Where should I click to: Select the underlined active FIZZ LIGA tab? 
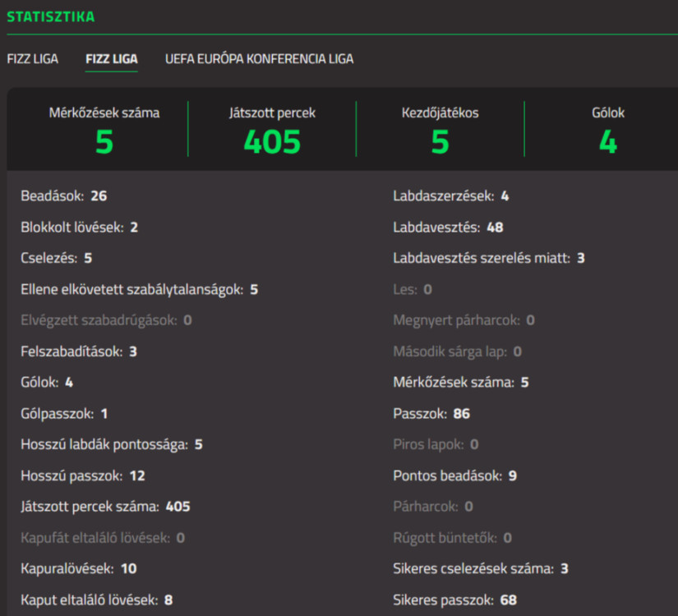click(111, 59)
